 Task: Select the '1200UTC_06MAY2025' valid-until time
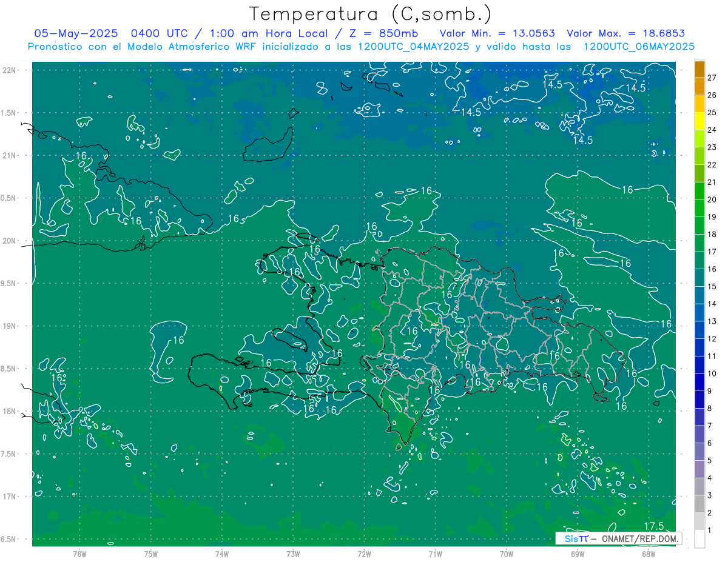point(639,47)
